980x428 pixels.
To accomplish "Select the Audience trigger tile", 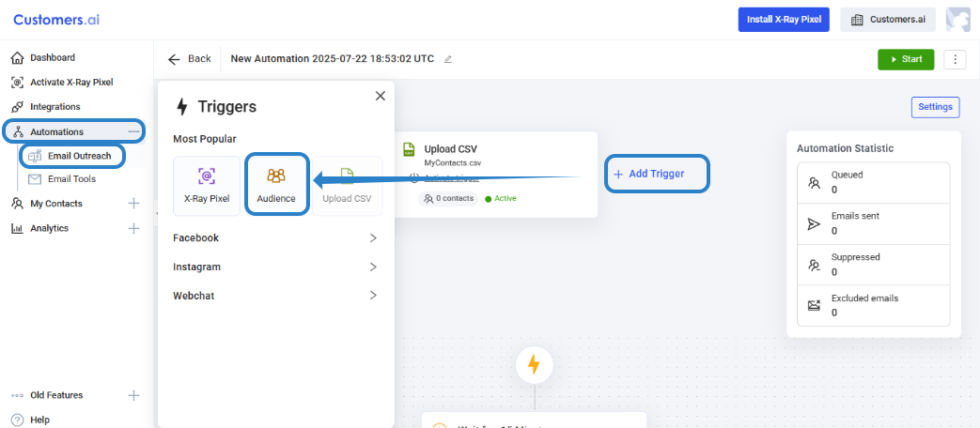I will [276, 185].
